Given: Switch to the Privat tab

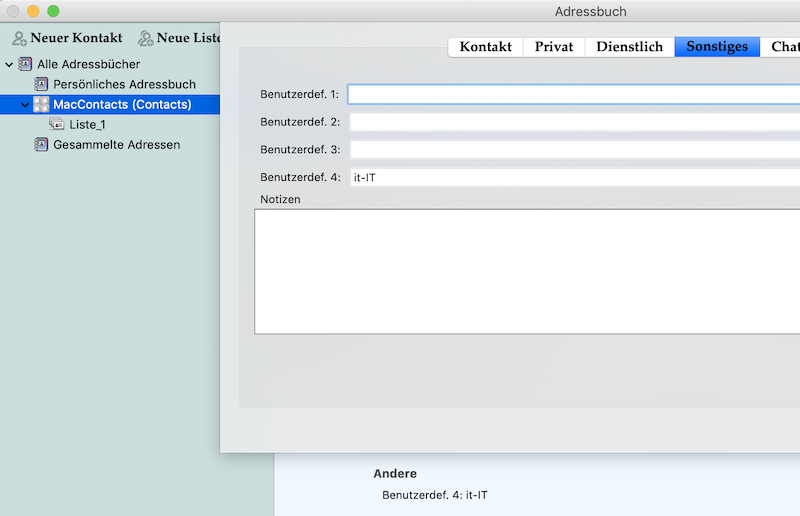Looking at the screenshot, I should tap(554, 46).
